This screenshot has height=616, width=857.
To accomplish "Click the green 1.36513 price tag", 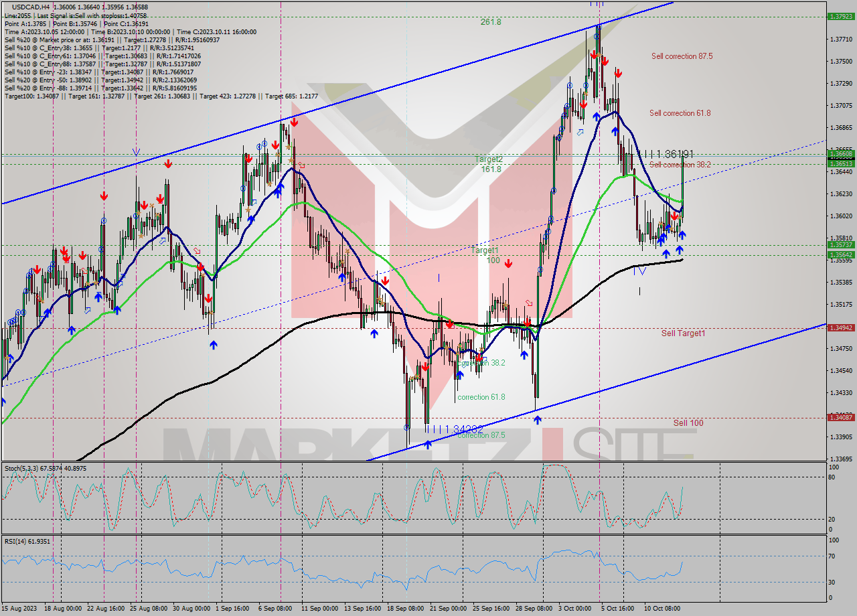I will pyautogui.click(x=841, y=163).
